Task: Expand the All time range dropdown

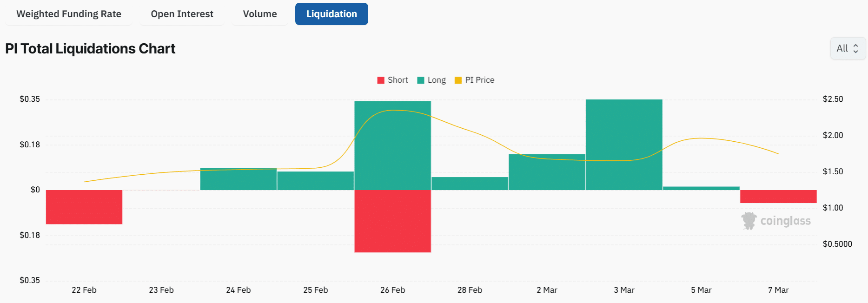Action: click(848, 48)
